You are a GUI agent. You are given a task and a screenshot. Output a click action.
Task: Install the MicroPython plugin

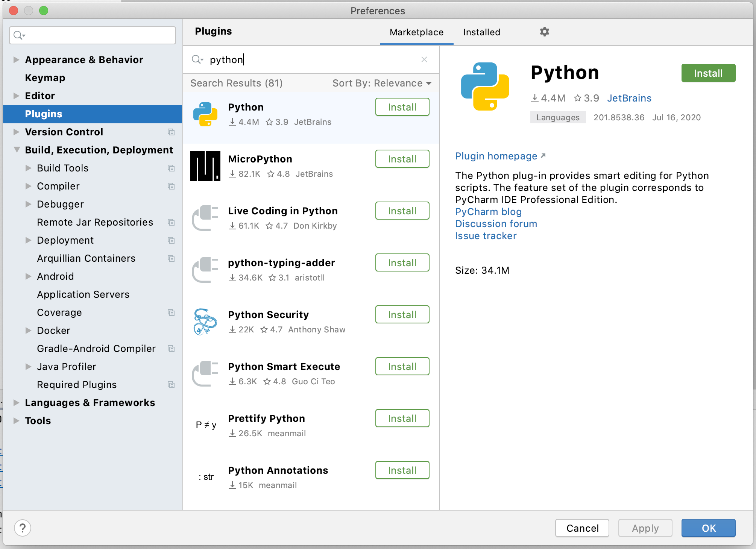402,159
